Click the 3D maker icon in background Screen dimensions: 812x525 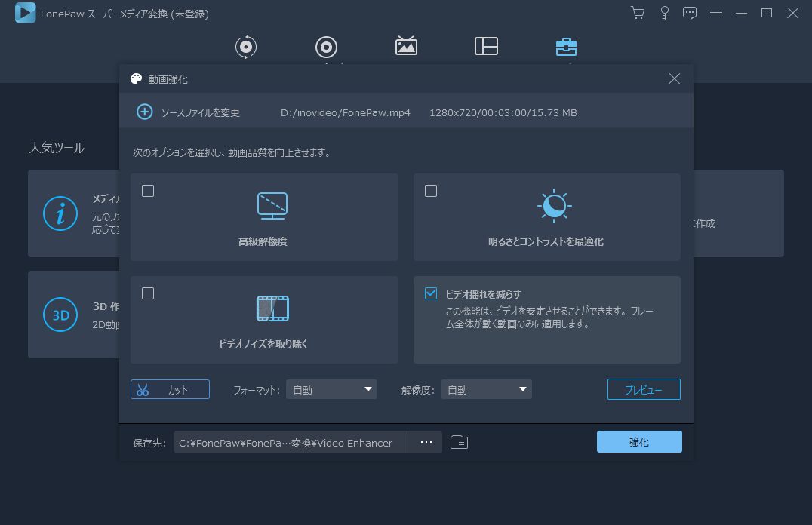click(60, 315)
